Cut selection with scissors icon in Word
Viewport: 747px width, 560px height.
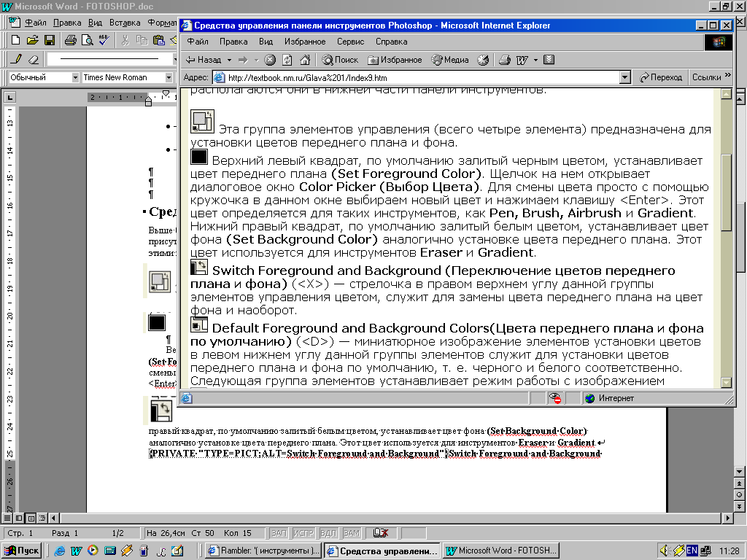pos(125,40)
